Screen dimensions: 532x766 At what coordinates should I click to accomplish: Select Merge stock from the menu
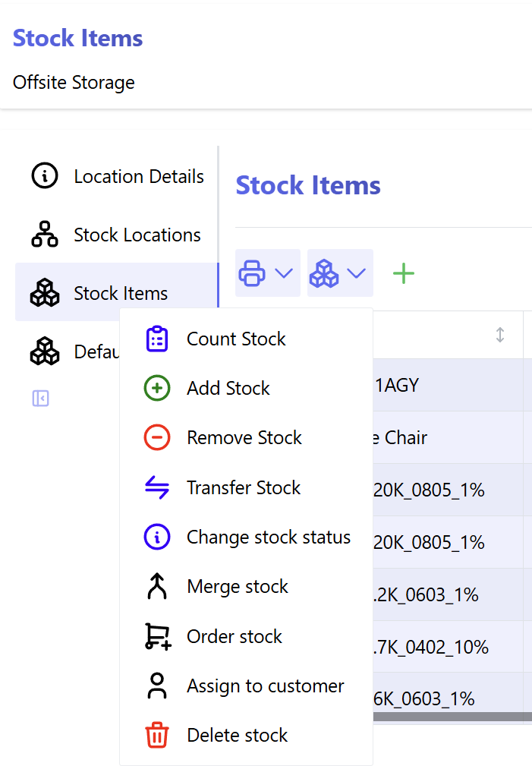click(237, 586)
